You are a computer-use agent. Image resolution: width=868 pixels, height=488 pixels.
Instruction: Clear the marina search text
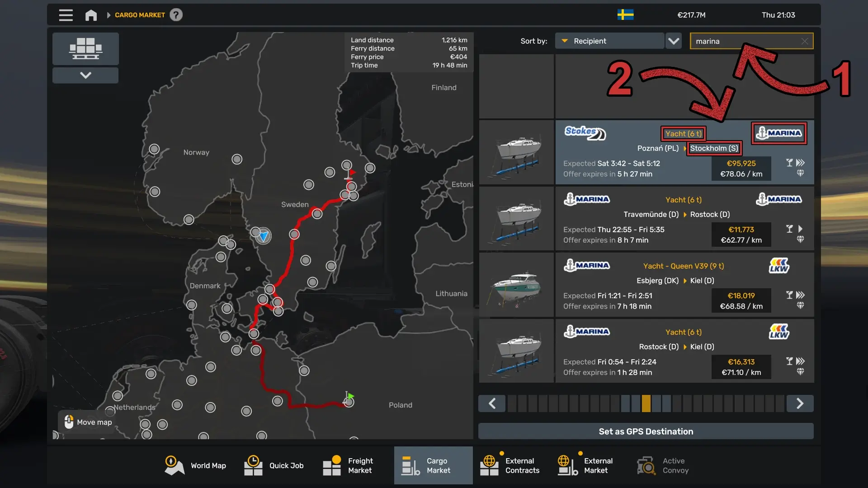point(804,41)
